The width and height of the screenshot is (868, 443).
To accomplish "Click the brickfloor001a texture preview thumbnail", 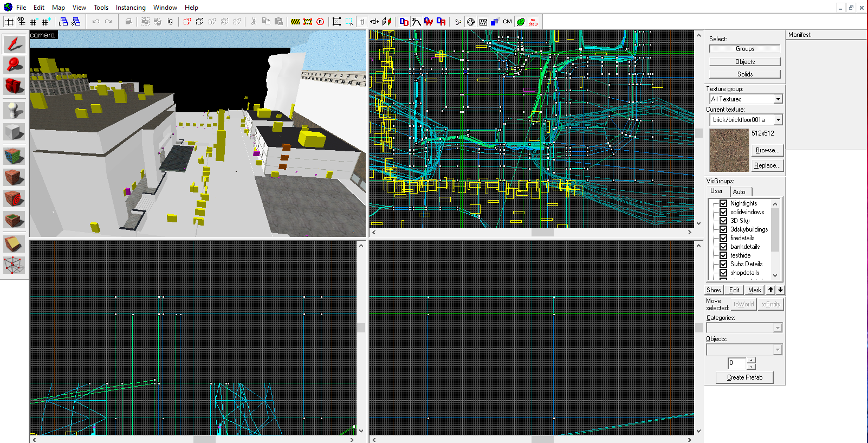I will 729,150.
